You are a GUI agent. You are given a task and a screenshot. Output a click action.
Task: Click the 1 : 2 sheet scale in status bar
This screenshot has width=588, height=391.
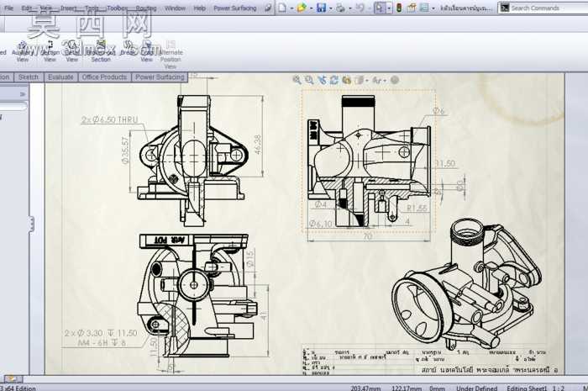click(559, 388)
